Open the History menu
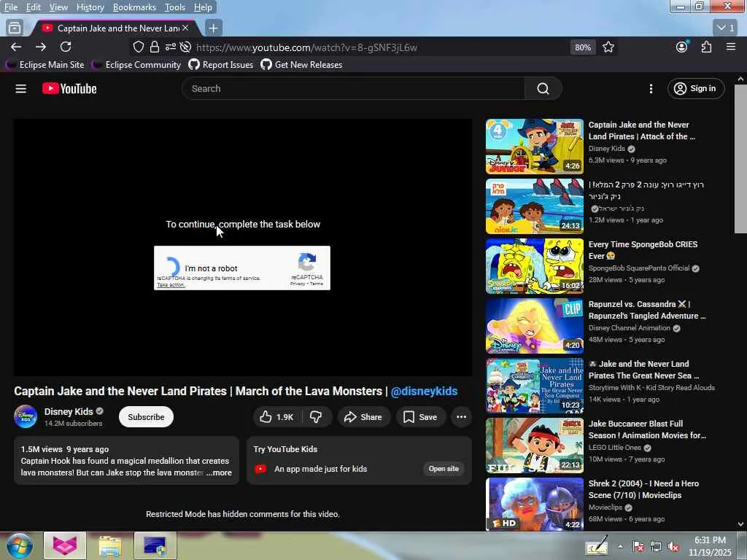The height and width of the screenshot is (560, 747). [x=90, y=7]
